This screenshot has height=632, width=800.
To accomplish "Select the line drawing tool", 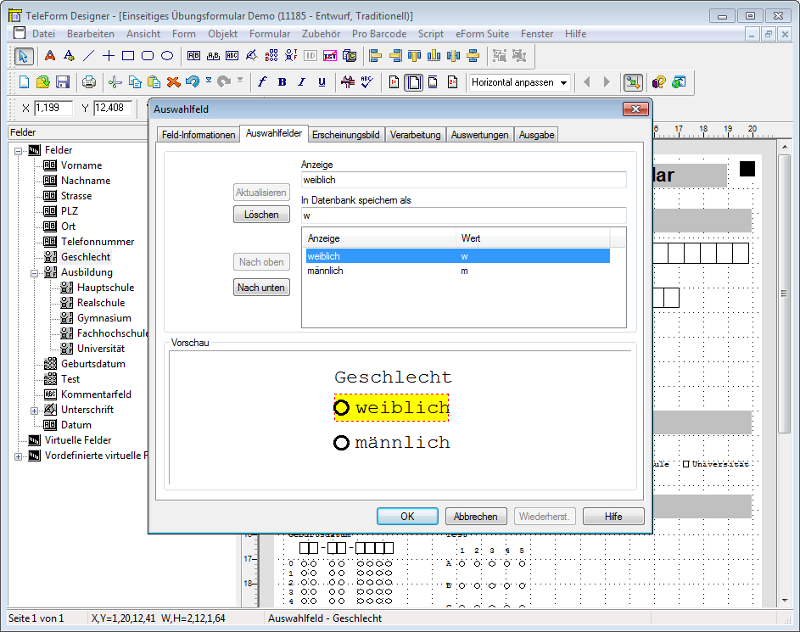I will click(x=89, y=56).
